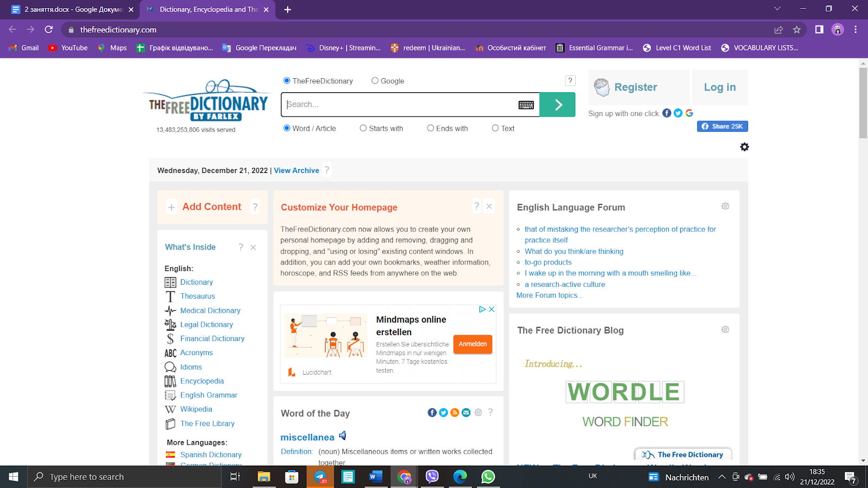The image size is (868, 488).
Task: Click the Facebook Share 25K button
Action: (722, 126)
